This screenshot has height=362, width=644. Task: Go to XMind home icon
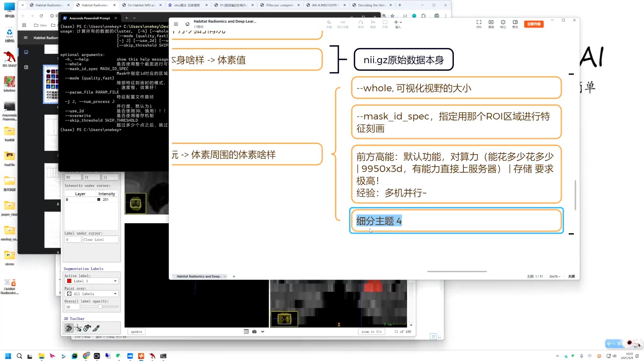(187, 24)
